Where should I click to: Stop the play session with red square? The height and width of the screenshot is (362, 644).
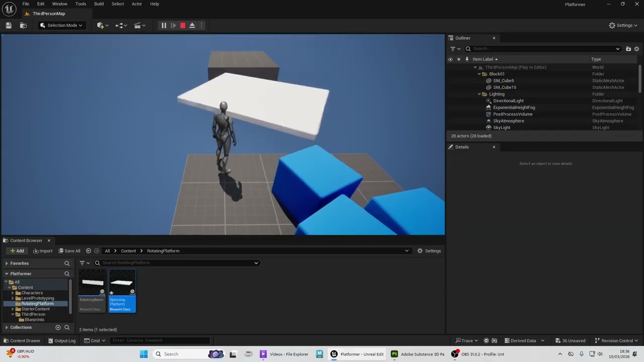(x=183, y=25)
